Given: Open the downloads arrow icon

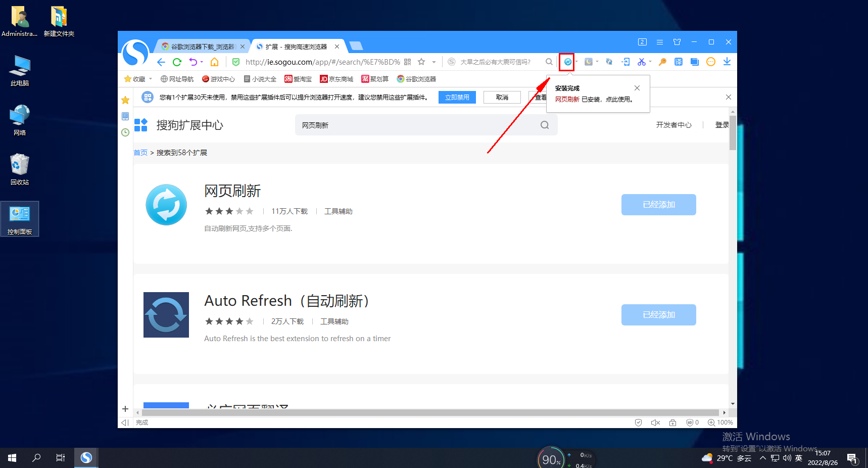Looking at the screenshot, I should click(x=727, y=62).
